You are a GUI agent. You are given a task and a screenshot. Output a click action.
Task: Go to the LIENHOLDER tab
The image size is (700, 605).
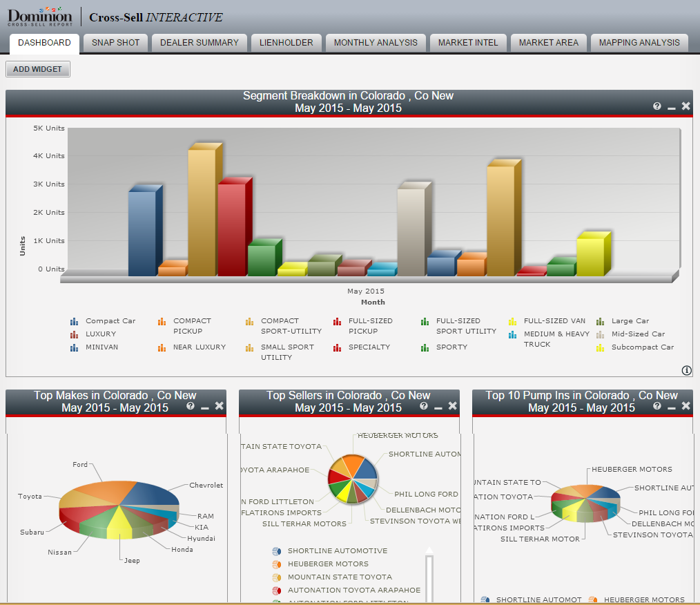click(x=286, y=43)
